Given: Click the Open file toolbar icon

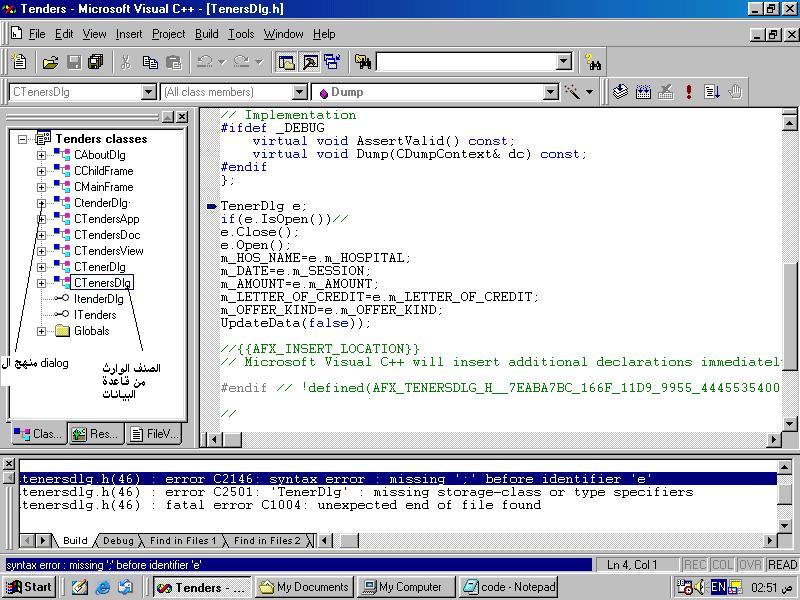Looking at the screenshot, I should coord(51,62).
